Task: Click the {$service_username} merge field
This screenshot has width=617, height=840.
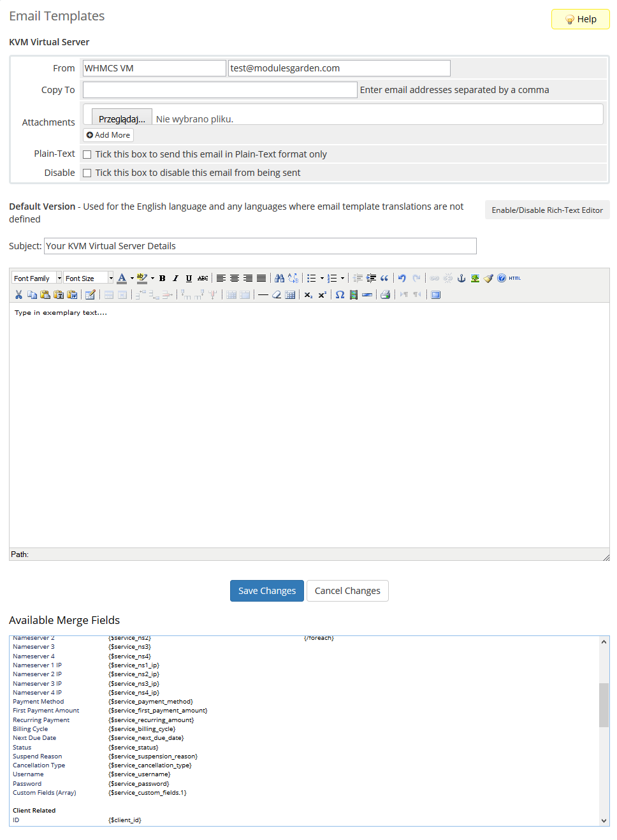Action: click(x=140, y=774)
